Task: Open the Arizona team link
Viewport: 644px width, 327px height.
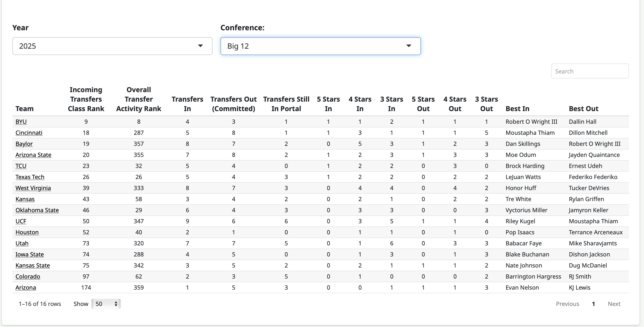Action: tap(26, 288)
